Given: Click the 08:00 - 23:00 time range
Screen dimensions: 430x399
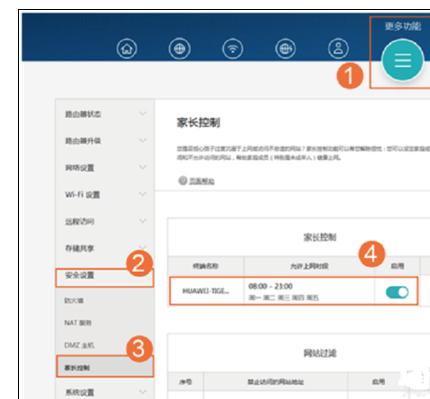Looking at the screenshot, I should tap(270, 286).
